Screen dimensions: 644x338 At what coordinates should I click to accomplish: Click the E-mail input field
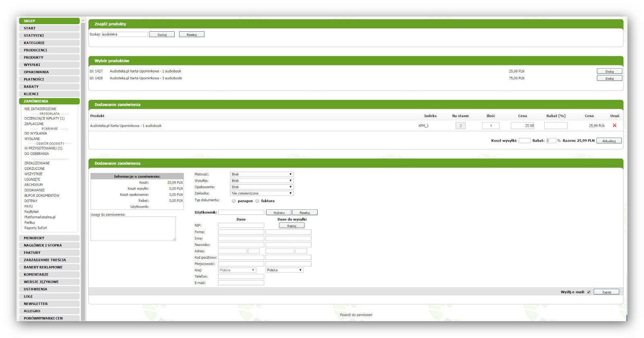click(x=241, y=283)
